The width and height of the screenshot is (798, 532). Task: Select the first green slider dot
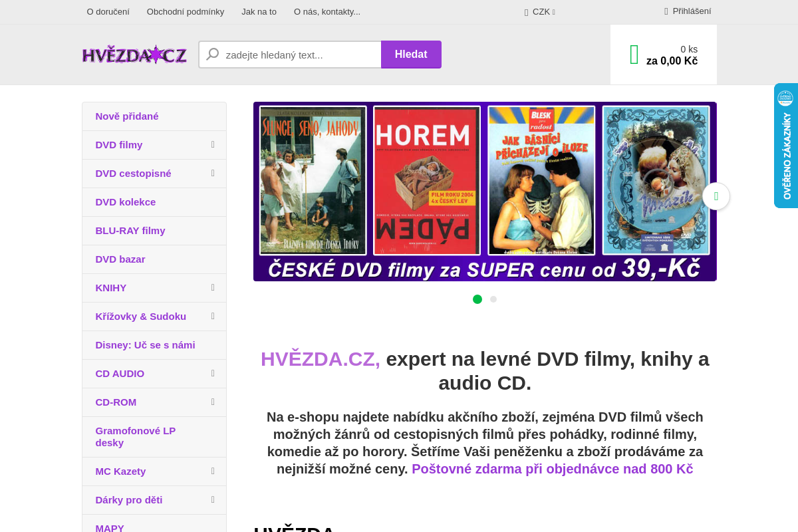pyautogui.click(x=477, y=299)
